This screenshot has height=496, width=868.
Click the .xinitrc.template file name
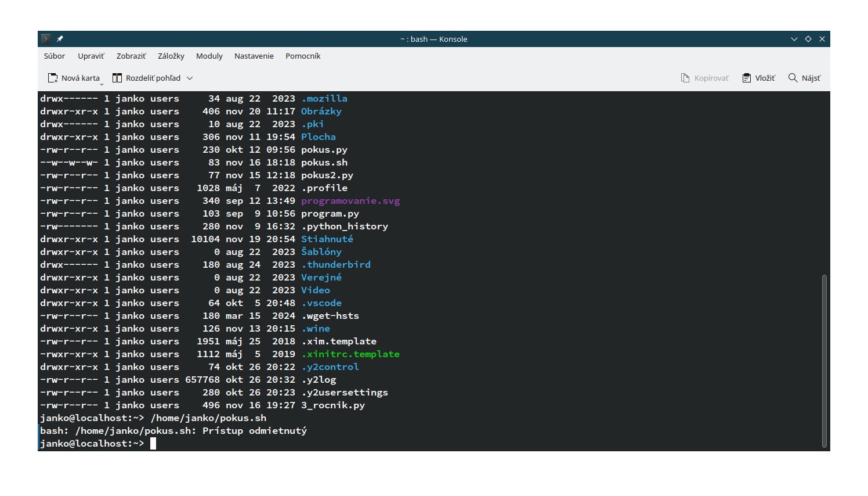point(350,354)
